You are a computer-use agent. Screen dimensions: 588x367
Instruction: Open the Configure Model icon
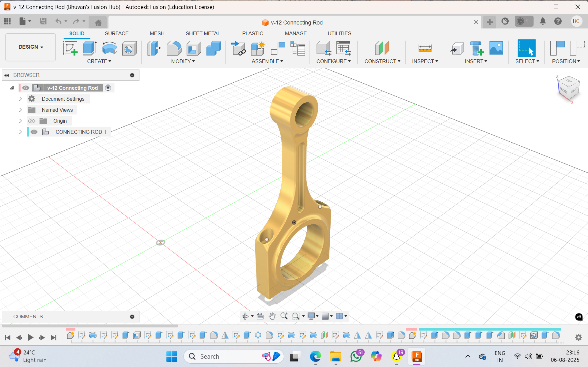point(324,48)
